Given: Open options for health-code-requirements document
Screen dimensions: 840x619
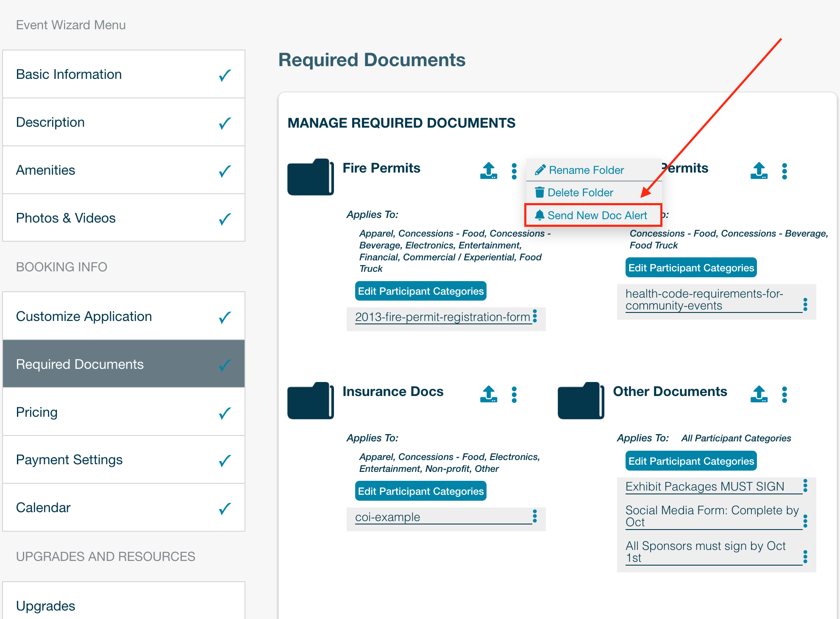Looking at the screenshot, I should 805,304.
